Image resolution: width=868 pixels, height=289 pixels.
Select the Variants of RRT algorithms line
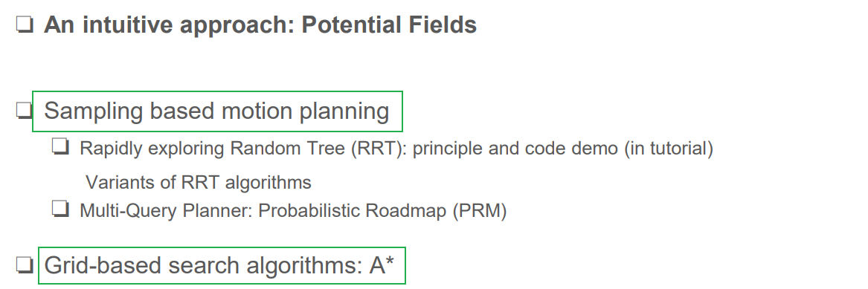pos(199,182)
